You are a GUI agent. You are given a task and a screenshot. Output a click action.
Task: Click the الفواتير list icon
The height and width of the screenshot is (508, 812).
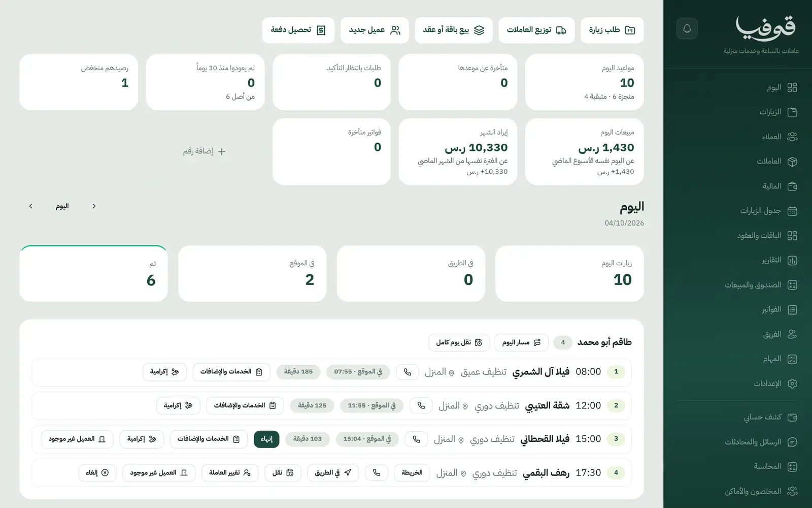(x=792, y=310)
